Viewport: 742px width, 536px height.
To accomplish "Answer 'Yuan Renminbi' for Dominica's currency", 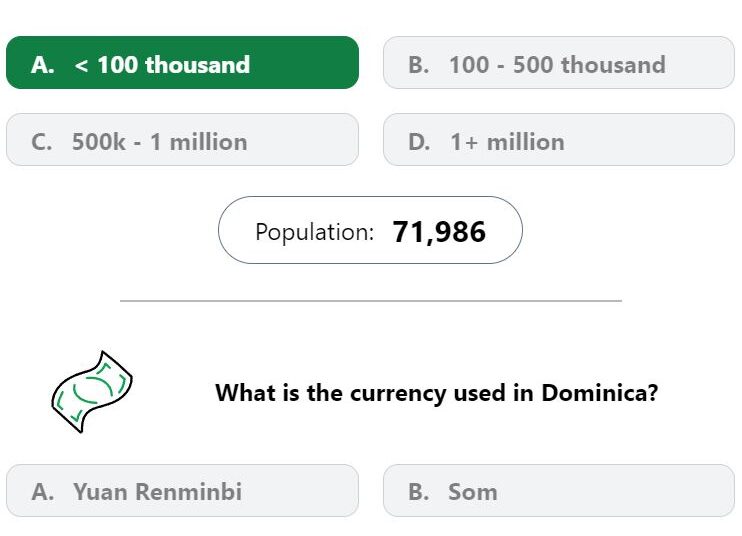I will tap(182, 491).
